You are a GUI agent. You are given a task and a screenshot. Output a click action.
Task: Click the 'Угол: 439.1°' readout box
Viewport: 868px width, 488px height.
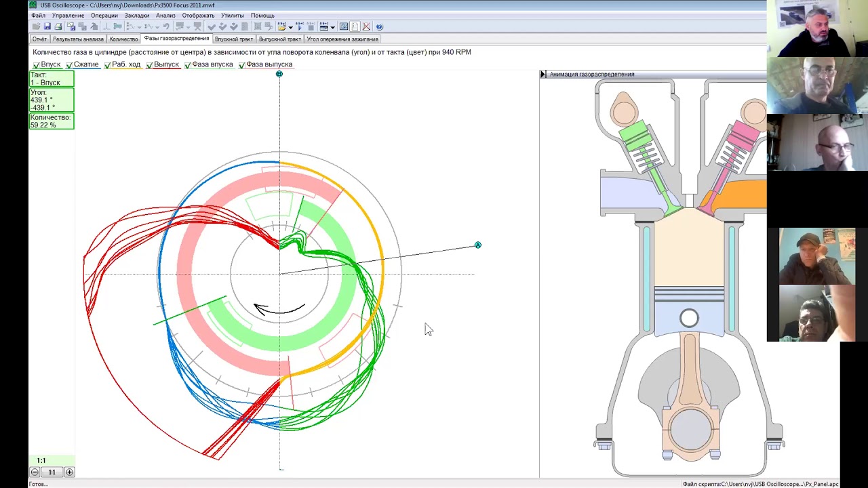click(52, 100)
